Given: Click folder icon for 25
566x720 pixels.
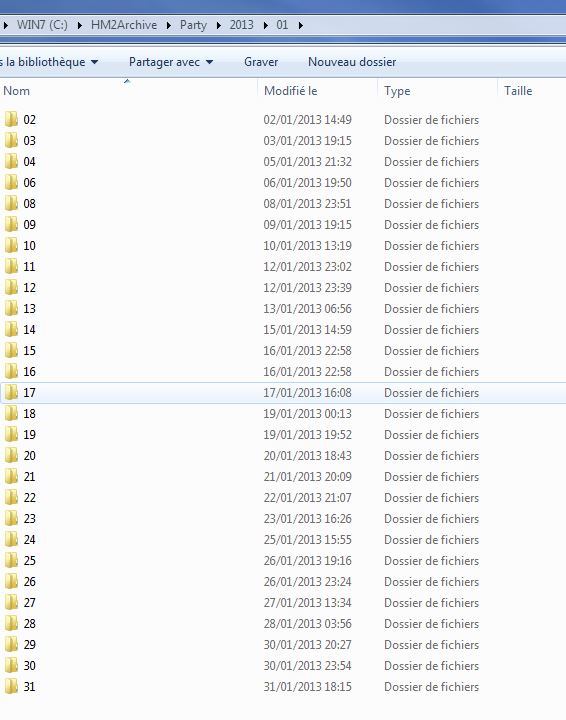Looking at the screenshot, I should coord(11,561).
